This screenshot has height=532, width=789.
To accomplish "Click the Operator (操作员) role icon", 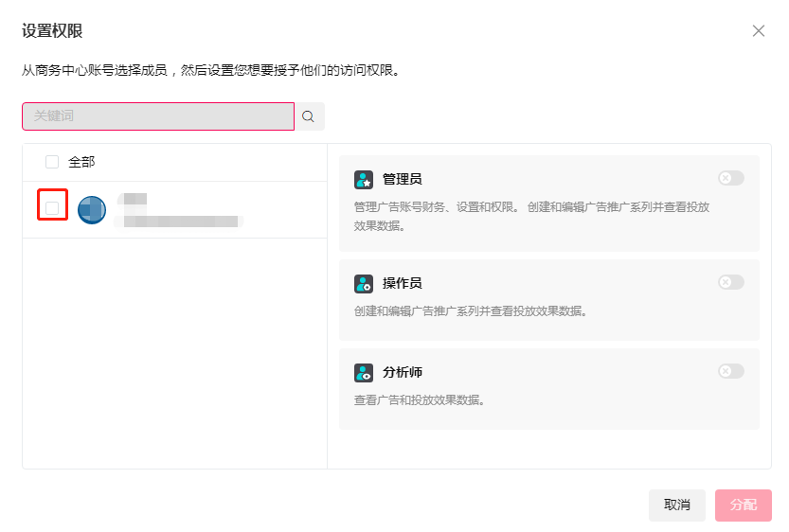I will 364,283.
